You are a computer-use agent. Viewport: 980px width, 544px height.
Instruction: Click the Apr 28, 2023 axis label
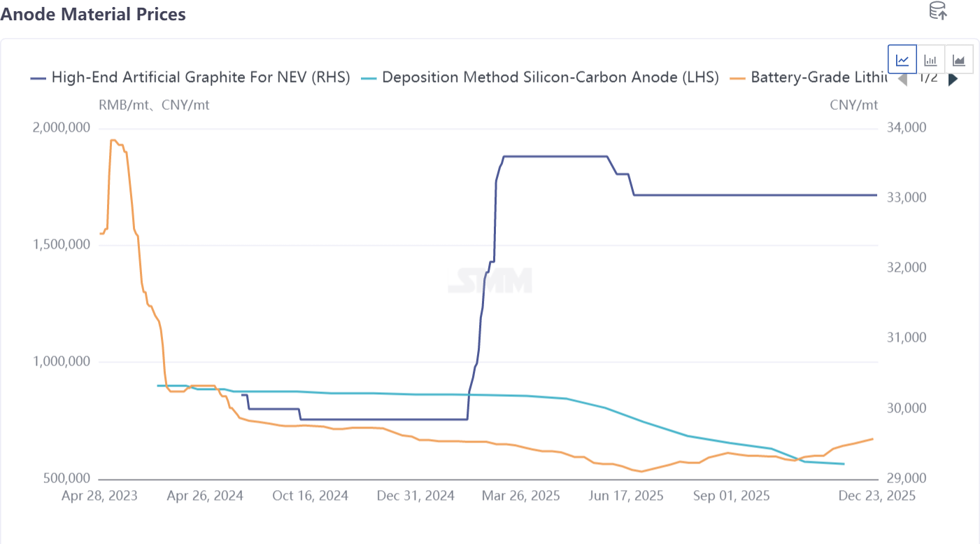99,496
